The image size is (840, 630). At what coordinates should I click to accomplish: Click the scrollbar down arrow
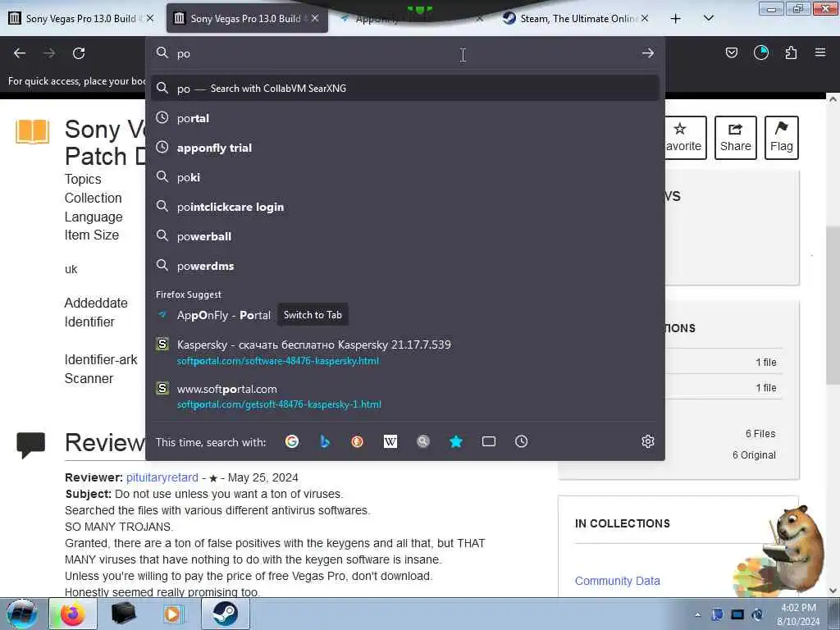point(833,591)
